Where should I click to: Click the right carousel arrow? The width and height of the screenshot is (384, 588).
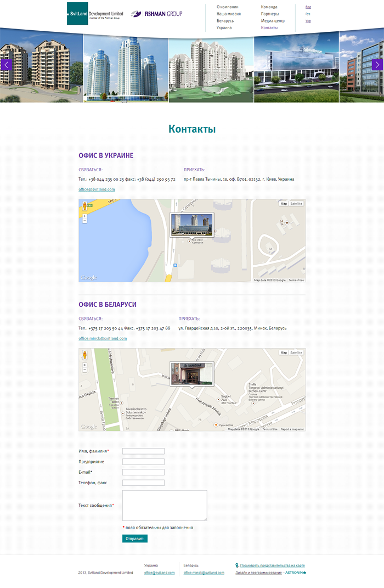click(x=377, y=65)
